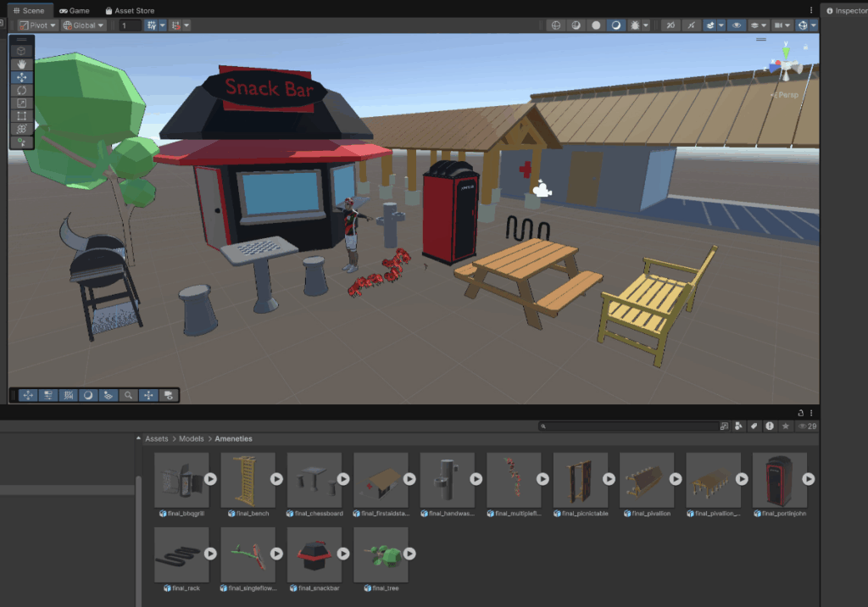Click the debug draw mode bug icon
The height and width of the screenshot is (607, 868).
633,25
